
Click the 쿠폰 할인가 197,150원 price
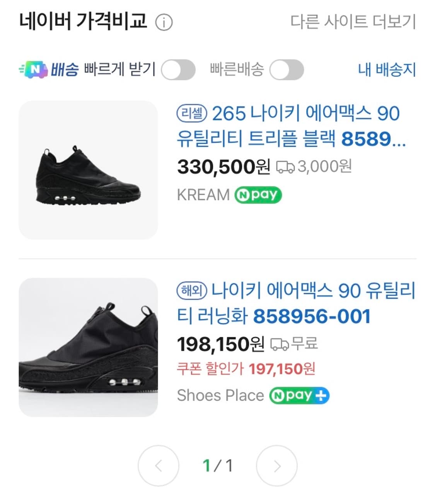(246, 369)
